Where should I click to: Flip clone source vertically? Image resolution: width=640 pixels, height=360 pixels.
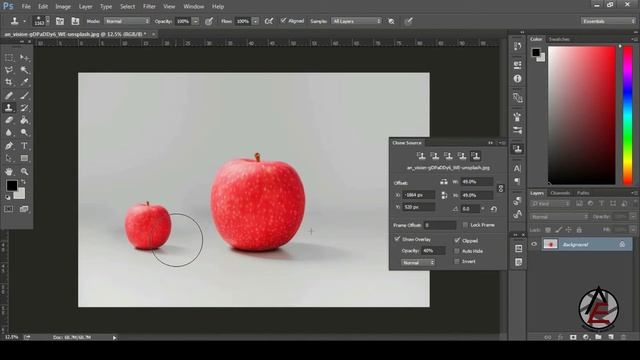(x=444, y=196)
